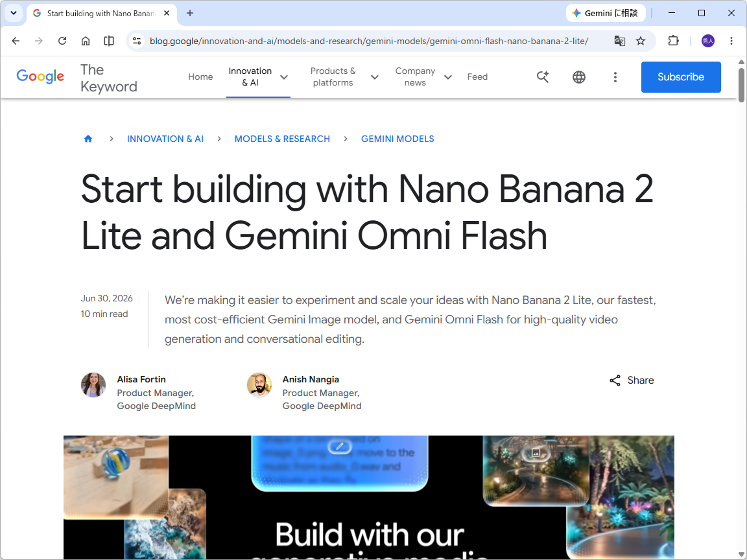The image size is (747, 560).
Task: Open the Extensions puzzle icon
Action: tap(673, 41)
